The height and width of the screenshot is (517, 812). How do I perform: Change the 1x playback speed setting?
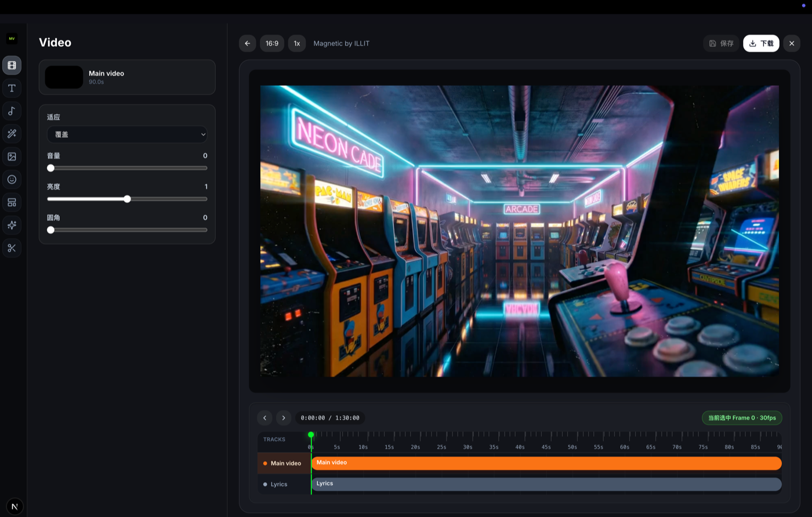tap(297, 43)
